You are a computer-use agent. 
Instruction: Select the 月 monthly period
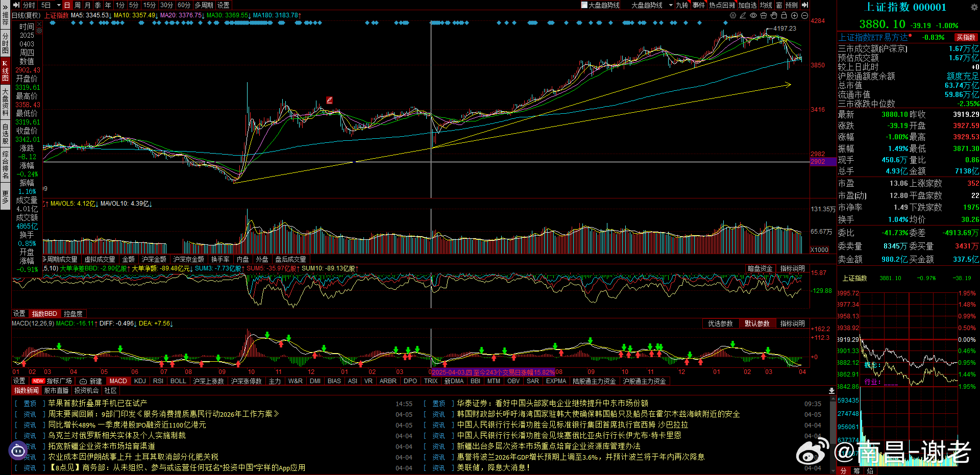tap(88, 5)
